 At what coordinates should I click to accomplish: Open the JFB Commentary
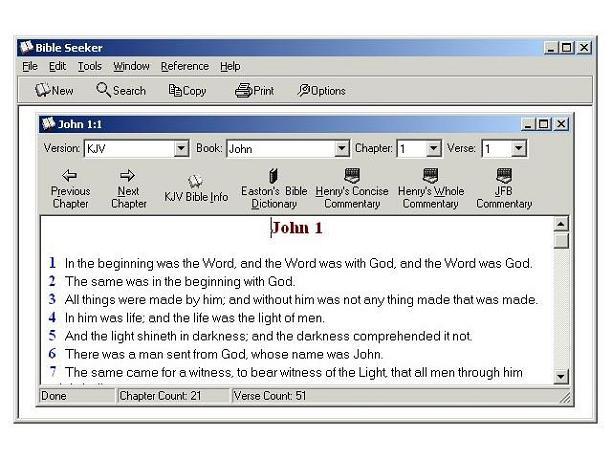(x=504, y=189)
